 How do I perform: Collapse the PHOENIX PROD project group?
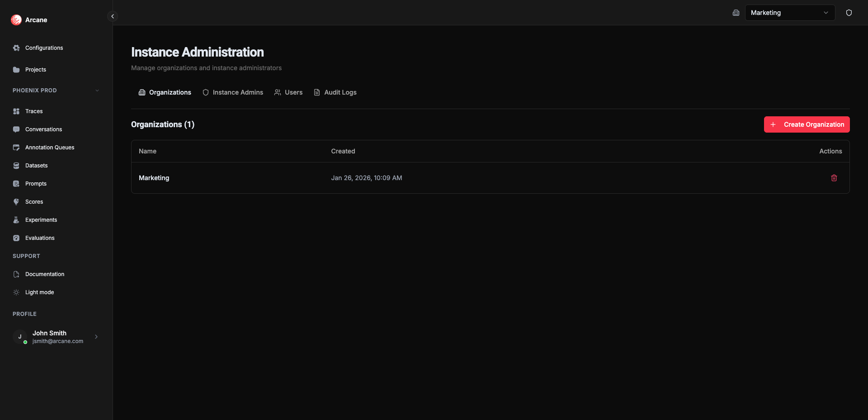tap(97, 90)
